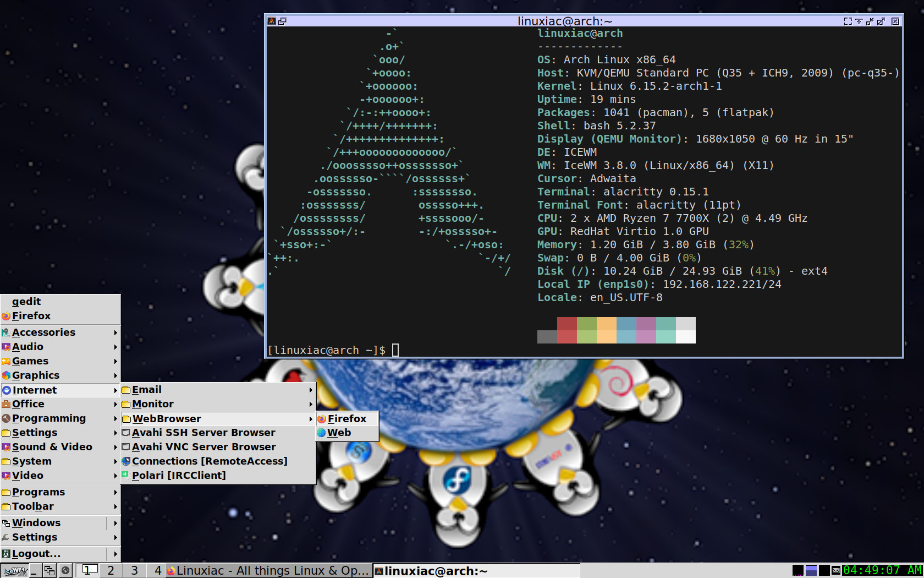Roll up the terminal window
The image size is (924, 578).
click(859, 21)
